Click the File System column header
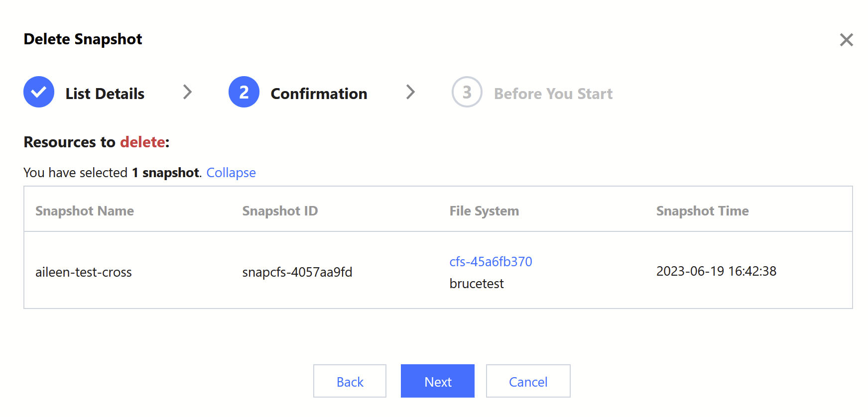 [484, 211]
